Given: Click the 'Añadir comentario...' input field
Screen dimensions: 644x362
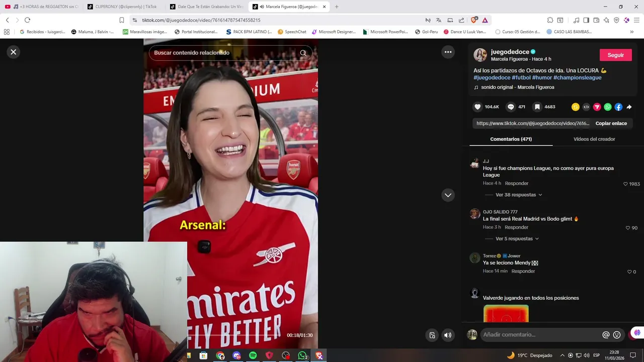Looking at the screenshot, I should (x=541, y=335).
